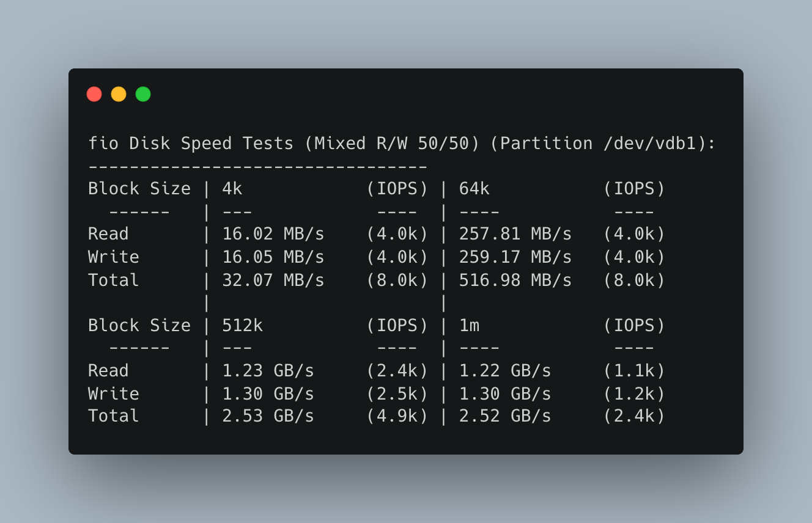The width and height of the screenshot is (812, 523).
Task: Click the 32.07 MB/s total value
Action: click(x=273, y=280)
